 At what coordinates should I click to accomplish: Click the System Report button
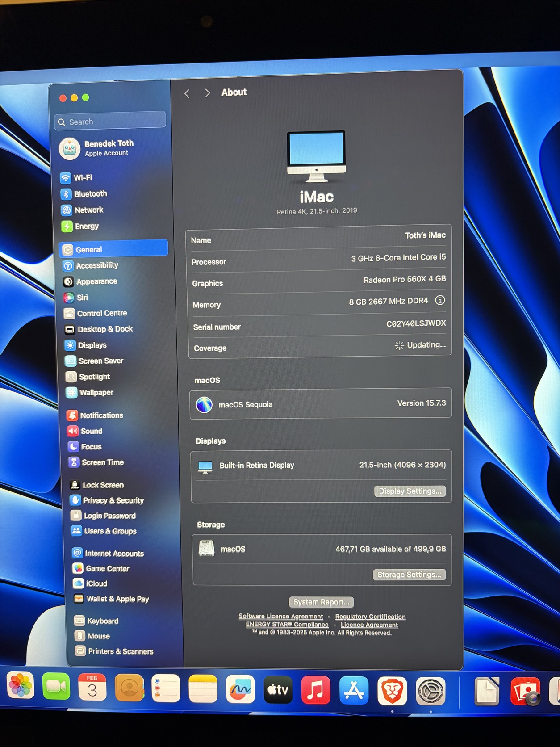point(322,602)
